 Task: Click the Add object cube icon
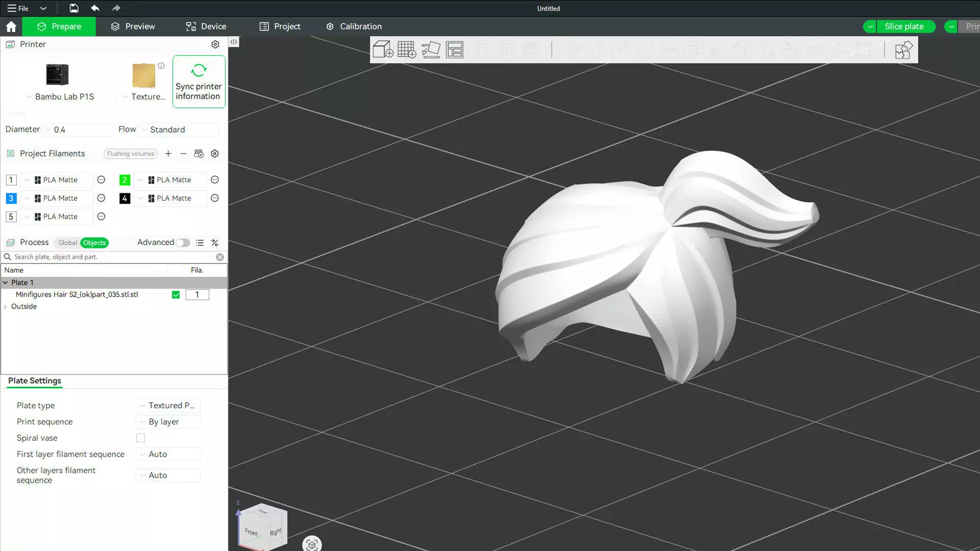pos(382,49)
